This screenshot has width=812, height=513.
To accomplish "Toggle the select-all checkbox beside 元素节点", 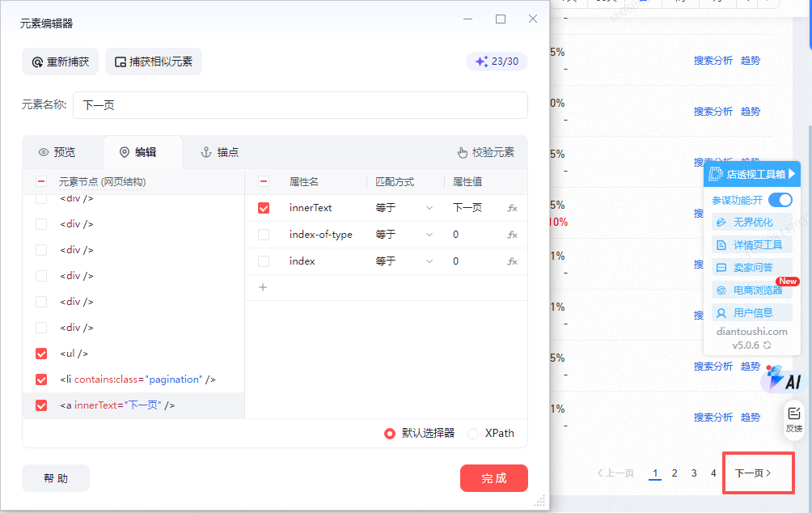I will [x=41, y=181].
